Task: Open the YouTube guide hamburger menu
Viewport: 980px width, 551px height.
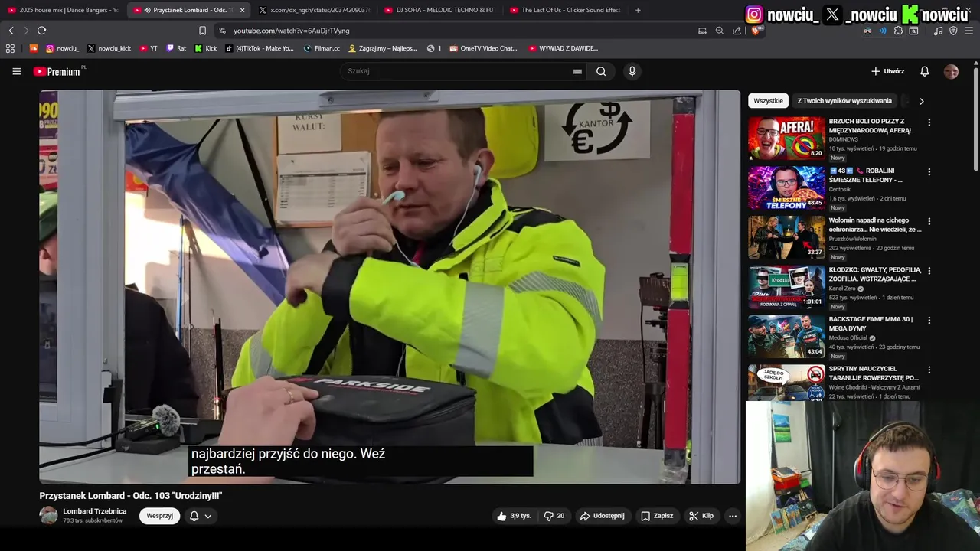Action: [16, 71]
